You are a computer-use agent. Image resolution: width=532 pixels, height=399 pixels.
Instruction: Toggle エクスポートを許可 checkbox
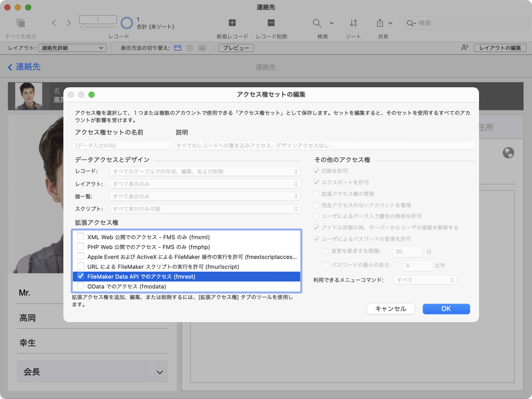click(316, 182)
